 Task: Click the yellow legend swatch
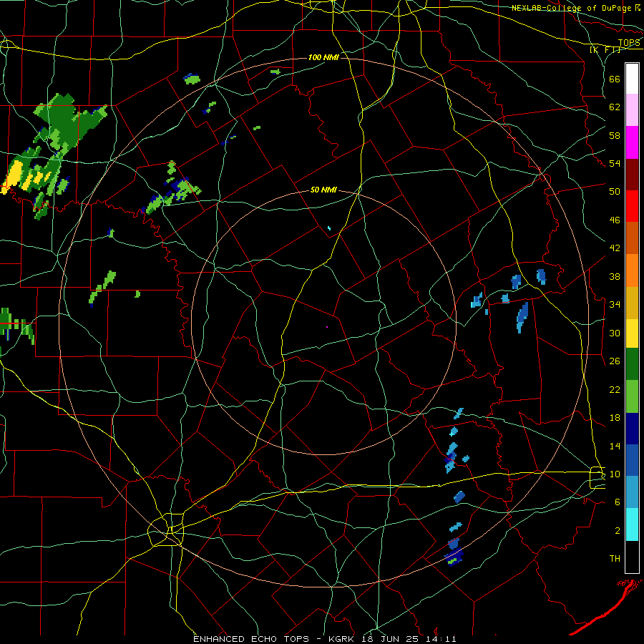point(632,333)
